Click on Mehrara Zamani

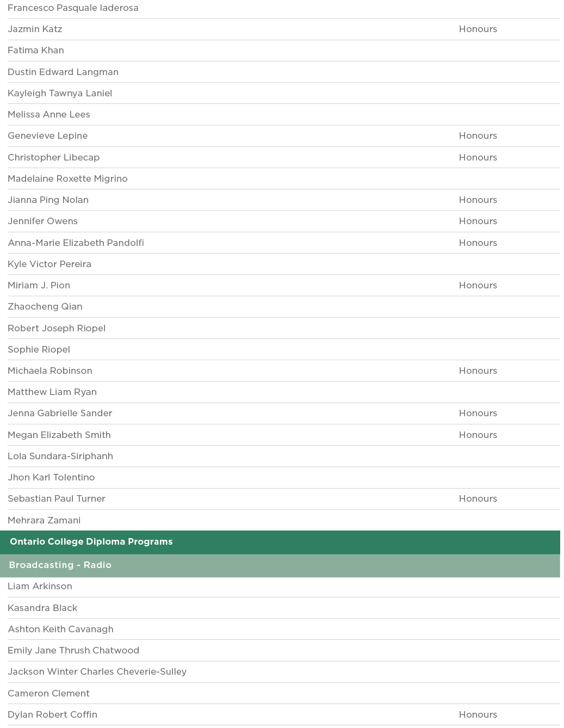44,520
